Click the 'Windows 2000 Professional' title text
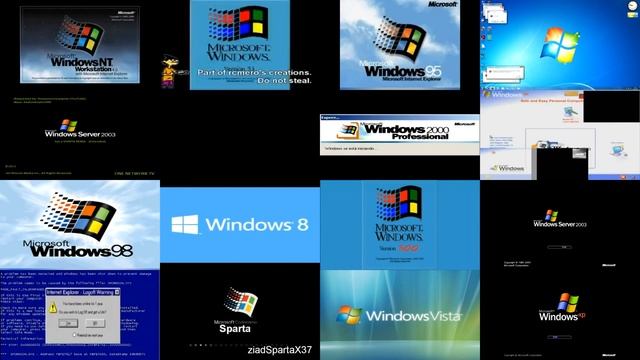This screenshot has width=640, height=360. 406,133
